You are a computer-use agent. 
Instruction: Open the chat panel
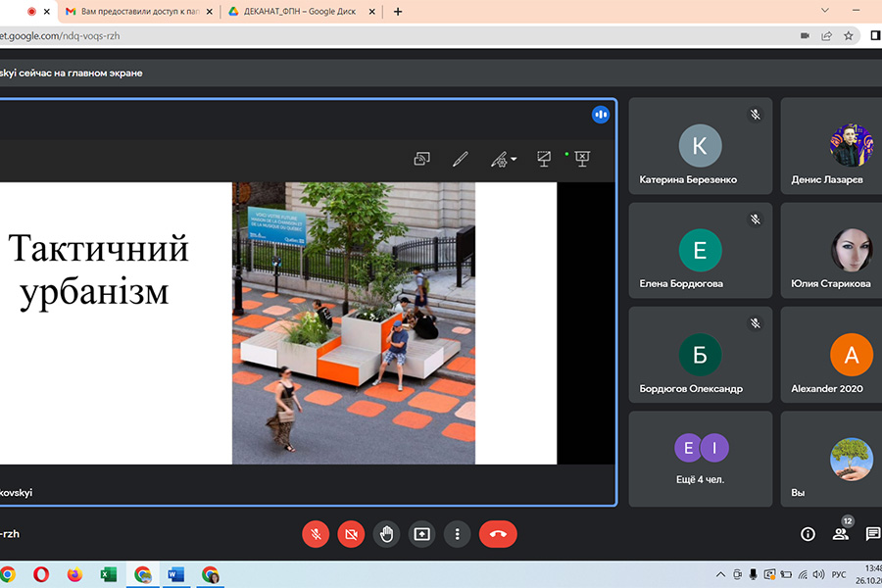click(x=872, y=534)
